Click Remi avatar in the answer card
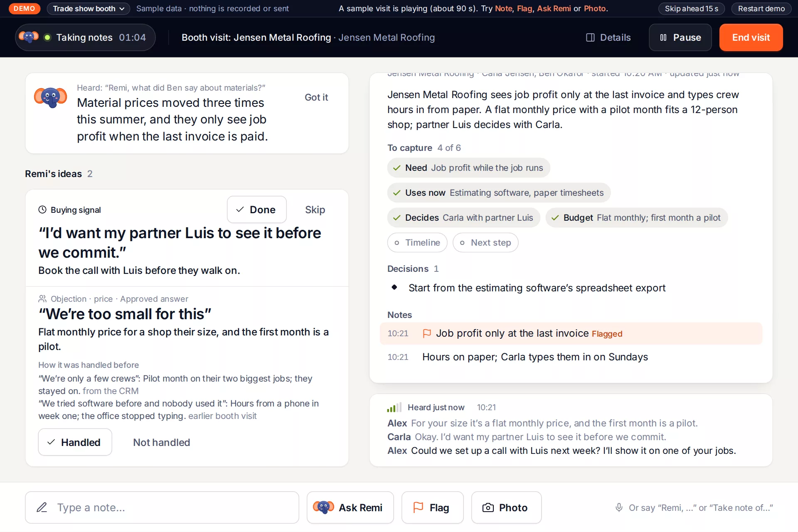Viewport: 798px width, 532px height. [x=50, y=97]
